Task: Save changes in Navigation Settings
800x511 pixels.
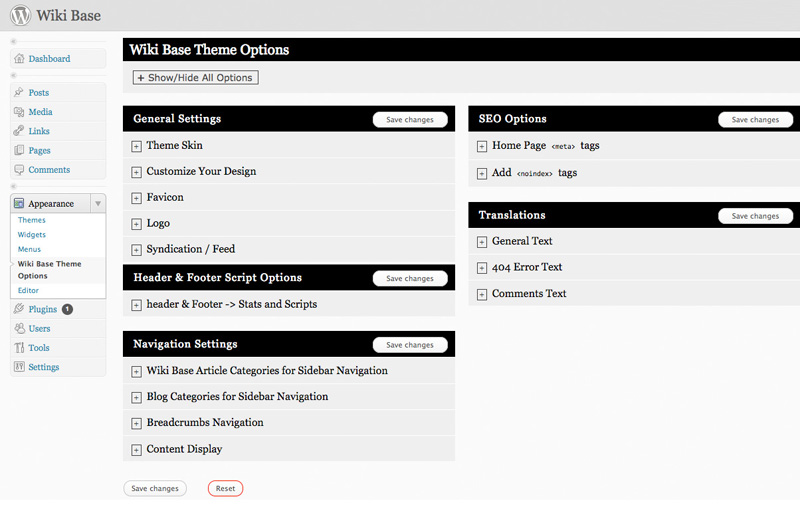Action: pos(410,345)
